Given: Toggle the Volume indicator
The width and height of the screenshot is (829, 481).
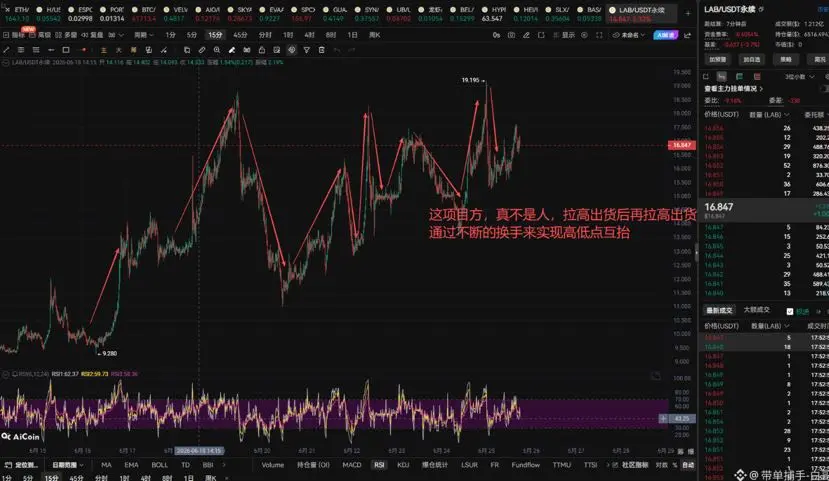Looking at the screenshot, I should (x=273, y=465).
